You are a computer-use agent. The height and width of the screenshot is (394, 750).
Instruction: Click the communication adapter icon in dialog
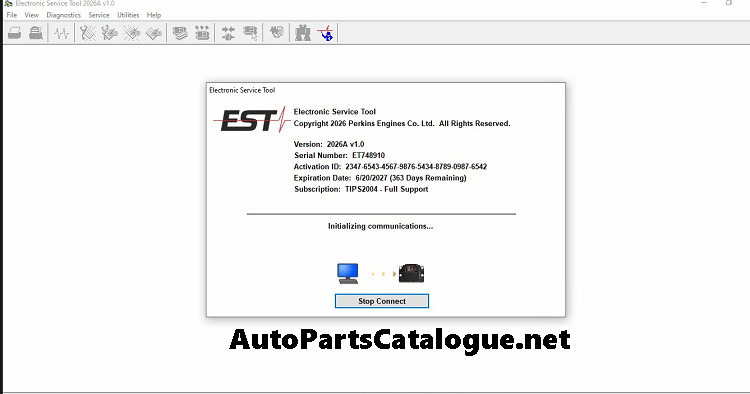tap(411, 273)
